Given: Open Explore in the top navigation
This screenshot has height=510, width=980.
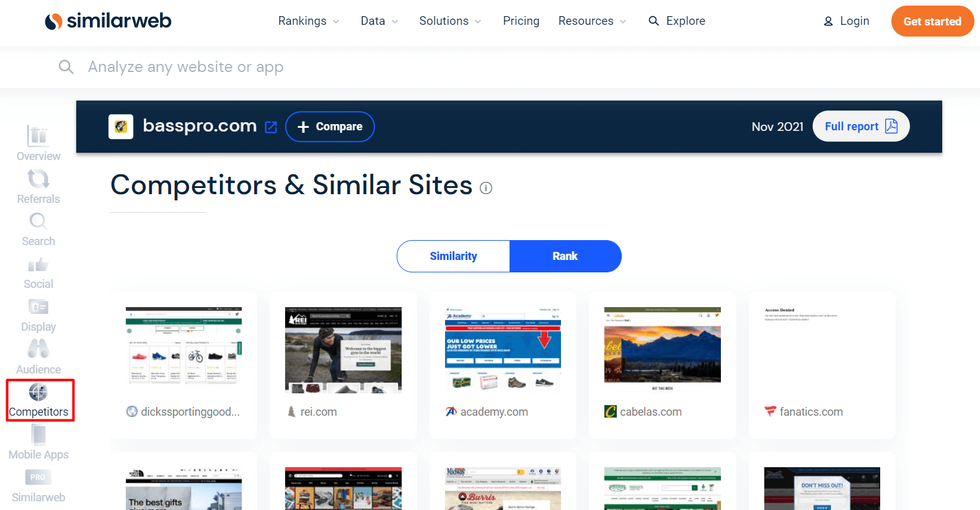Looking at the screenshot, I should pos(677,21).
